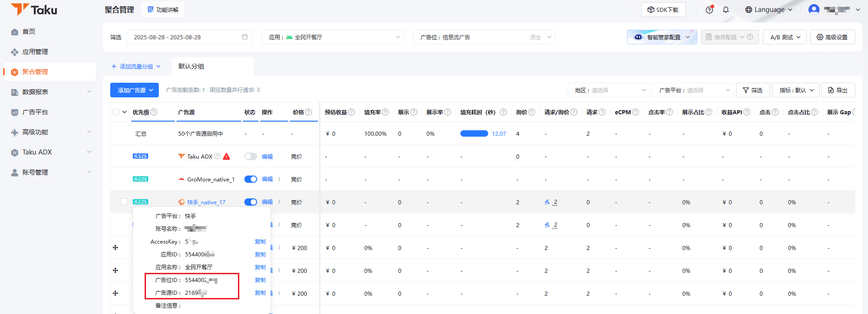Click help icon next to 预估收益
The width and height of the screenshot is (868, 314).
coord(351,112)
